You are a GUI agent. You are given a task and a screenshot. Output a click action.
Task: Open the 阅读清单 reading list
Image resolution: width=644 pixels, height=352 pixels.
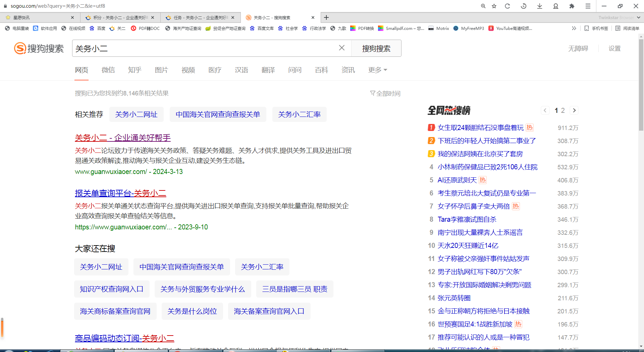pyautogui.click(x=627, y=28)
